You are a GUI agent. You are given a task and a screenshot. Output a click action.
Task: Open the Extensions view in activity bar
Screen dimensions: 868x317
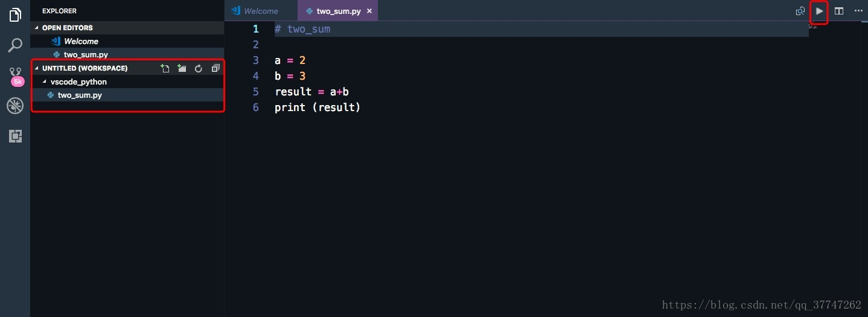(15, 136)
